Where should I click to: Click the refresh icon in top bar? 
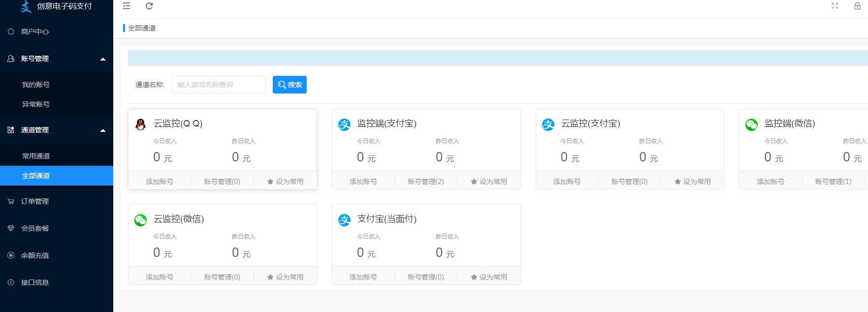coord(149,6)
